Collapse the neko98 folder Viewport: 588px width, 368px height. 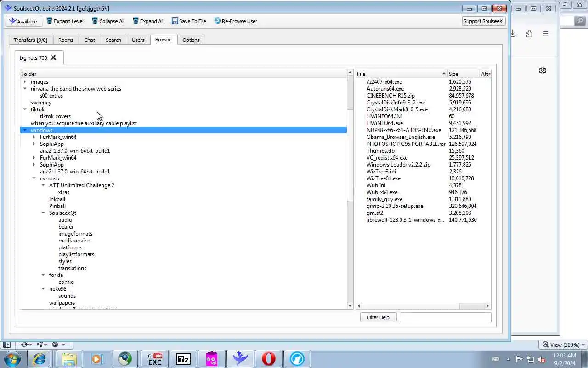coord(43,289)
